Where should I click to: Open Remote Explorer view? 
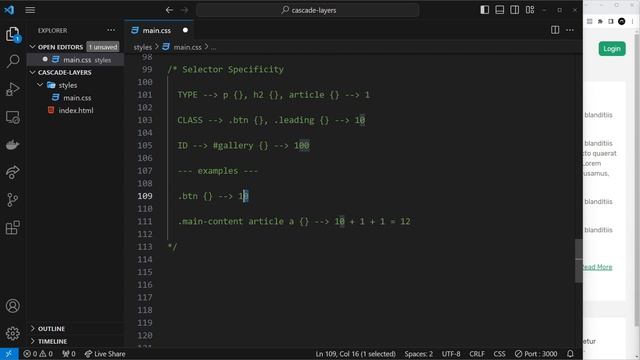pyautogui.click(x=13, y=117)
